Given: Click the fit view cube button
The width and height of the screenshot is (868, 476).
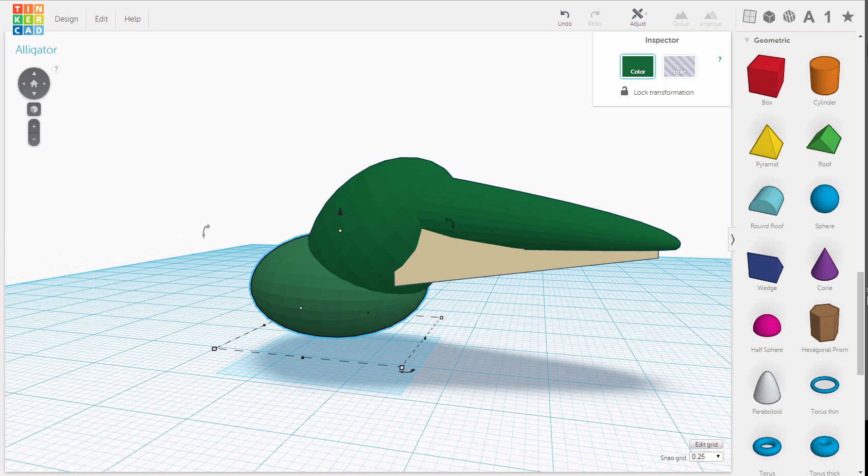Looking at the screenshot, I should [34, 109].
